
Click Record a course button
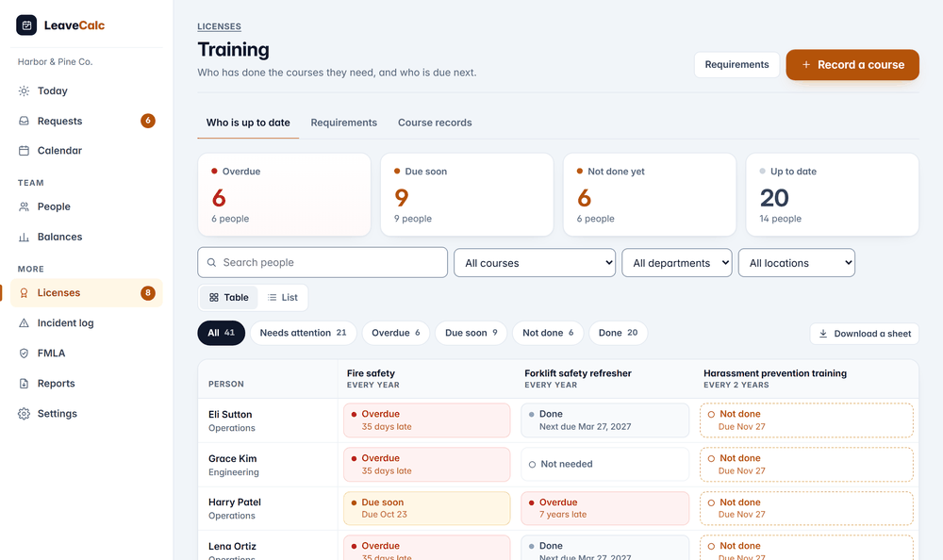[852, 64]
